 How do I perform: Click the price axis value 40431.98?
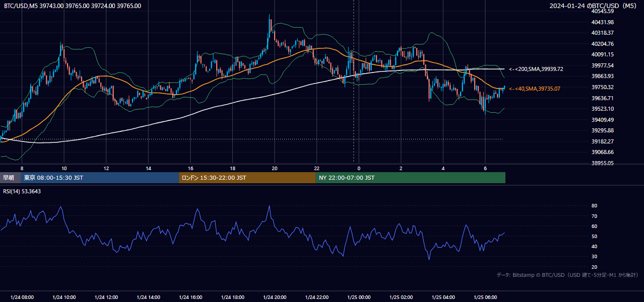pyautogui.click(x=602, y=22)
